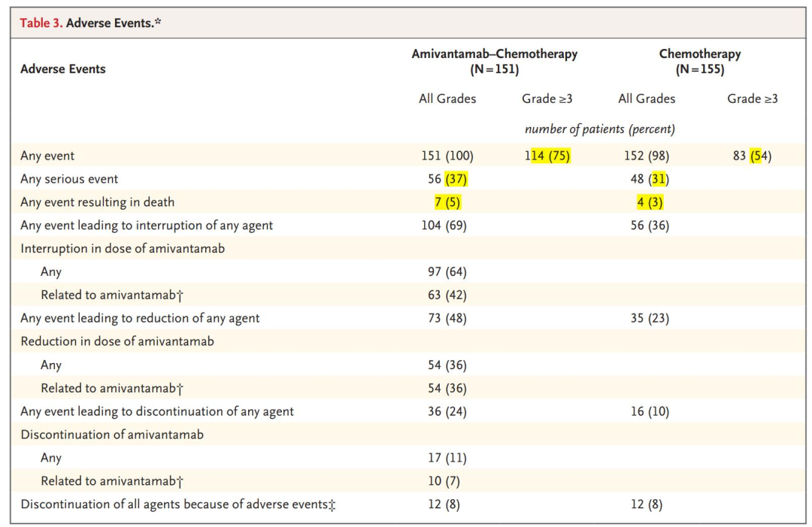The width and height of the screenshot is (812, 527).
Task: Click highlighted 7 (5) death value
Action: tap(447, 202)
